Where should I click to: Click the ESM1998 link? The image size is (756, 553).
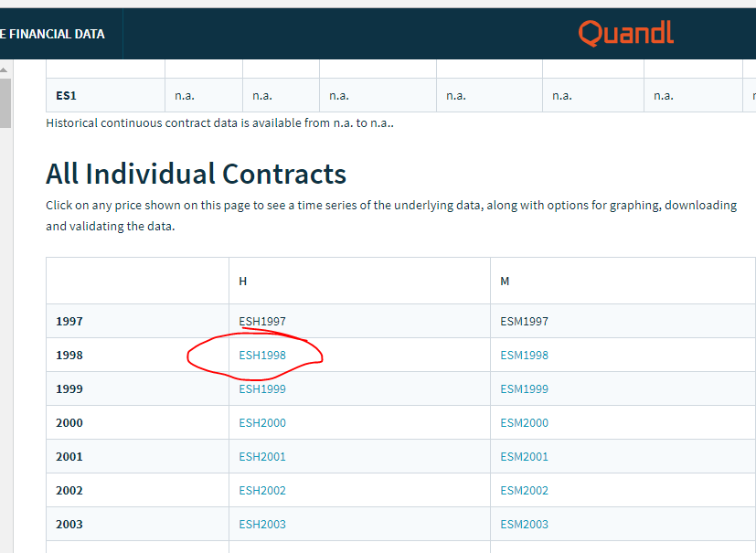point(524,355)
